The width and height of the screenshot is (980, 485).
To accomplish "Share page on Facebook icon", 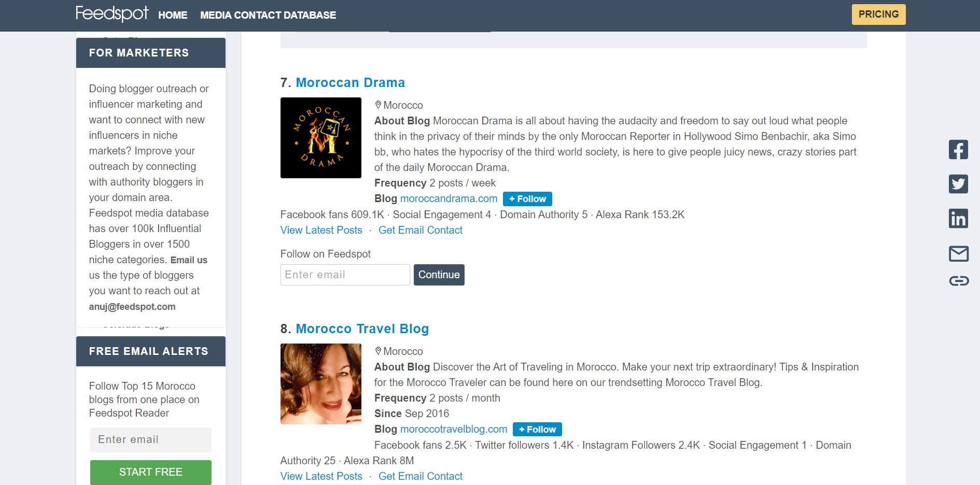I will (958, 150).
